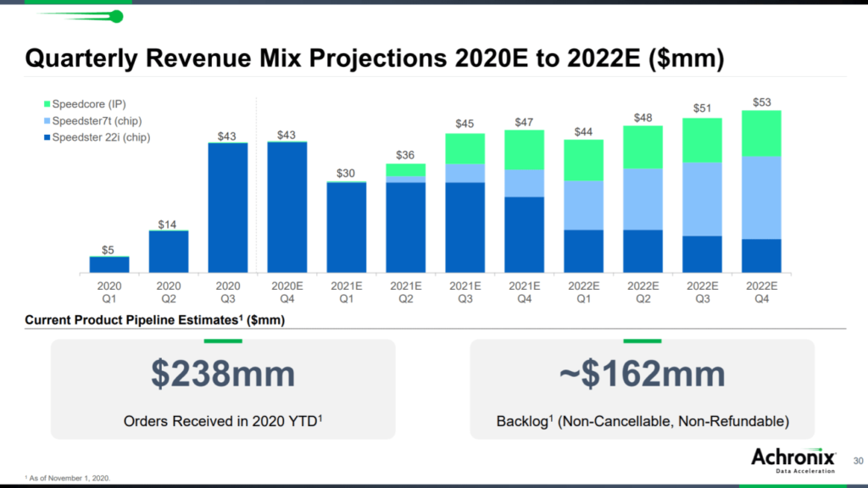The image size is (868, 488).
Task: Click the footnote "As of November 1, 2020."
Action: click(68, 478)
